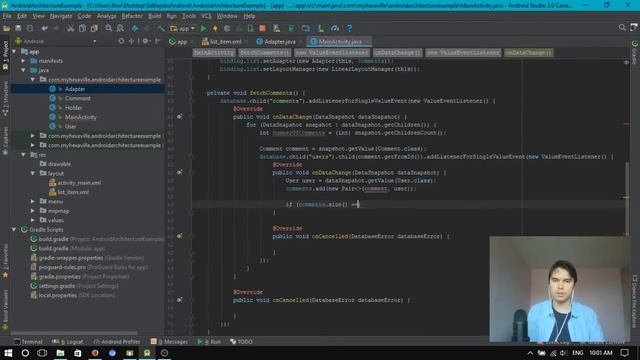Switch to the list_item.xml tab
Screen dimensions: 640x360
pyautogui.click(x=224, y=42)
